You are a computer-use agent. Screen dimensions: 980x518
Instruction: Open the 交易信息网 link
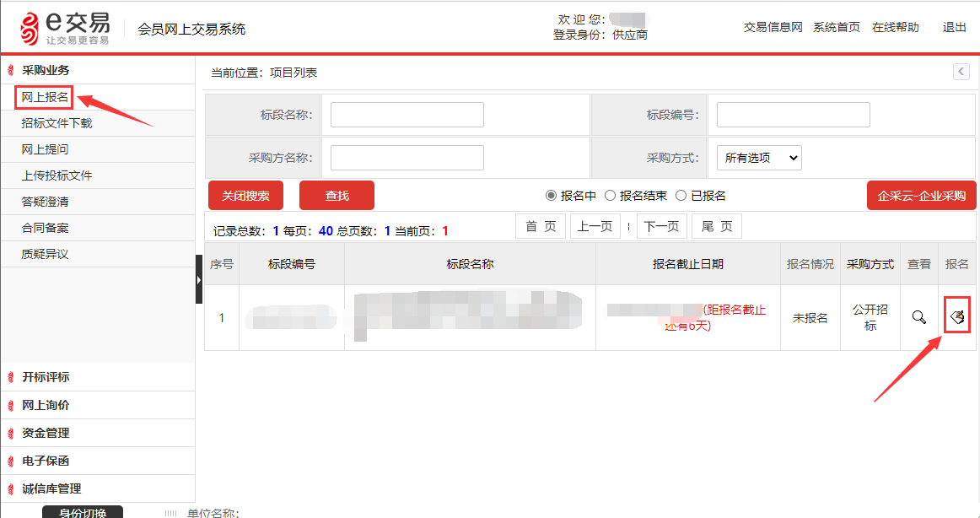773,28
